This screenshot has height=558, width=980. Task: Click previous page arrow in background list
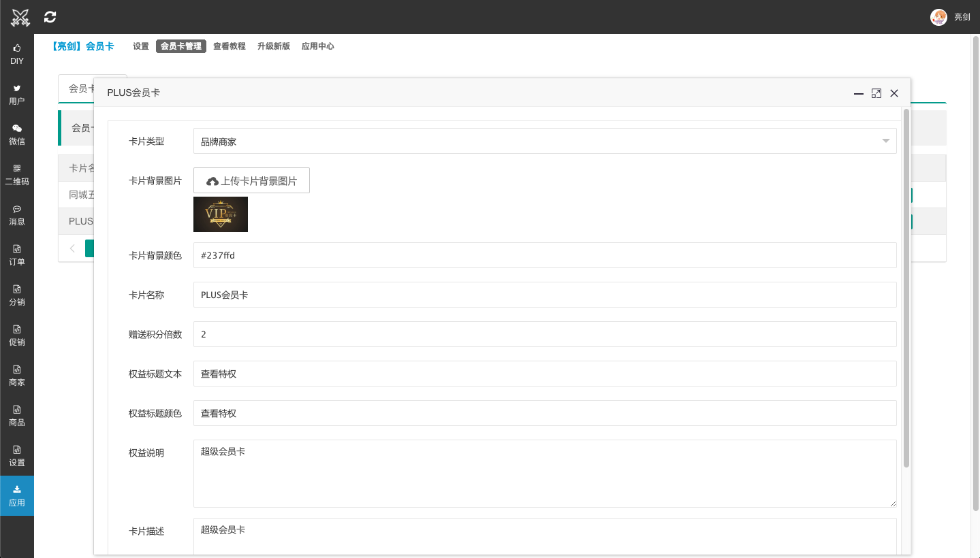(72, 248)
